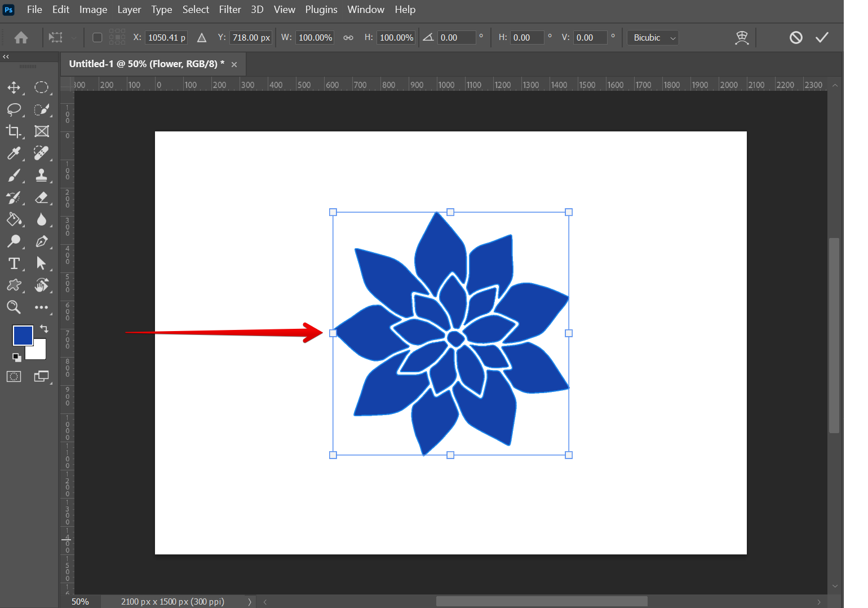
Task: Select the Clone Stamp tool
Action: pos(41,175)
